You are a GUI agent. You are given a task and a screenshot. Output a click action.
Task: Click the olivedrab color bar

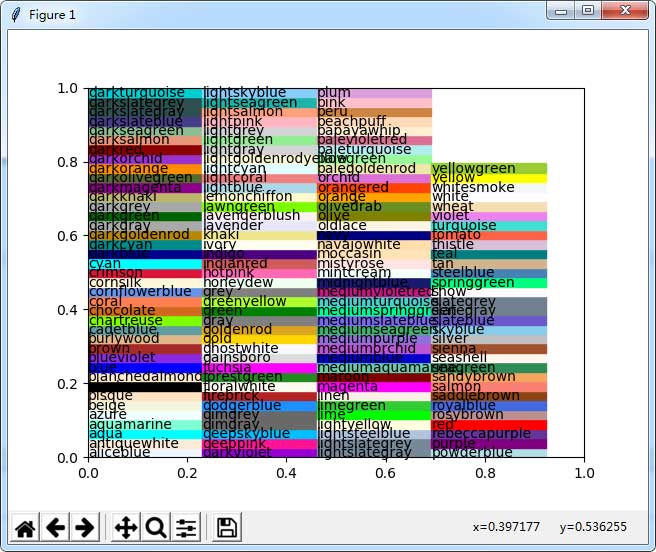374,207
